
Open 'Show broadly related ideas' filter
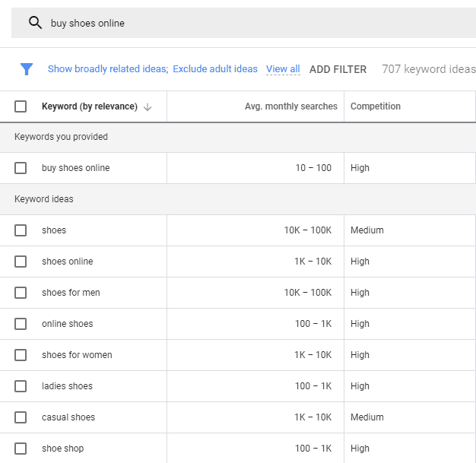click(108, 69)
